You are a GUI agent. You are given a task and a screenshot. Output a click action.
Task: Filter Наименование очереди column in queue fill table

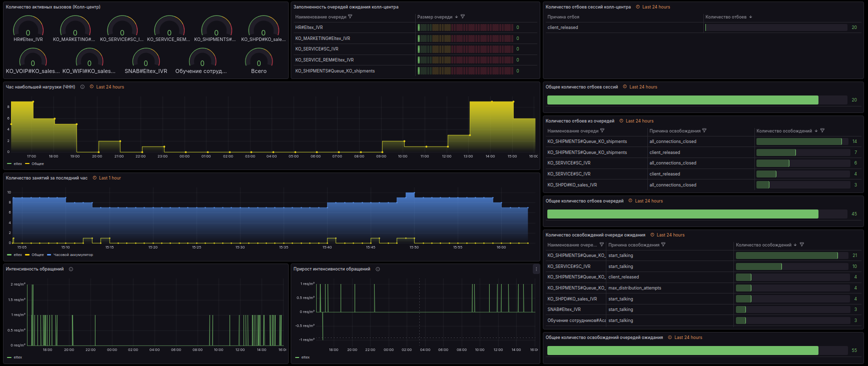click(x=350, y=17)
